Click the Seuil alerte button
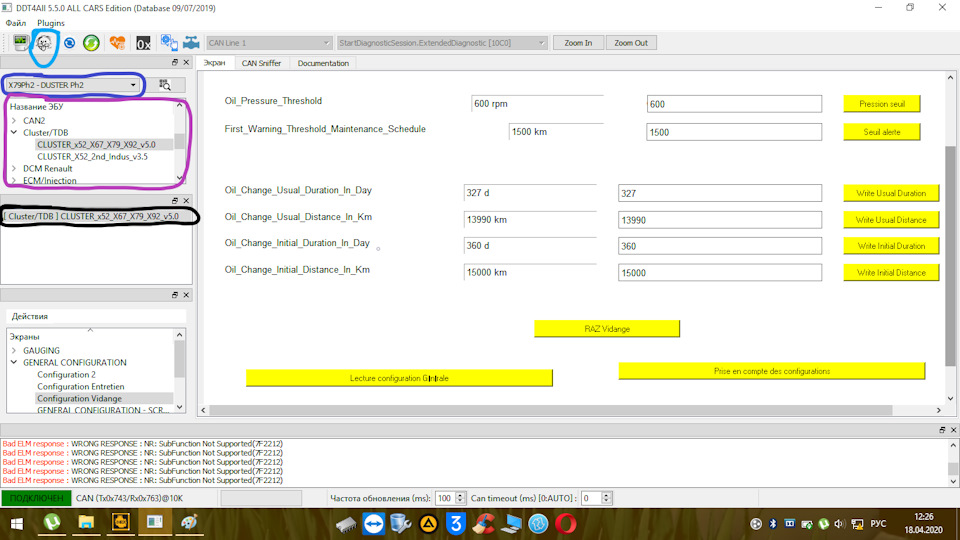 tap(882, 132)
